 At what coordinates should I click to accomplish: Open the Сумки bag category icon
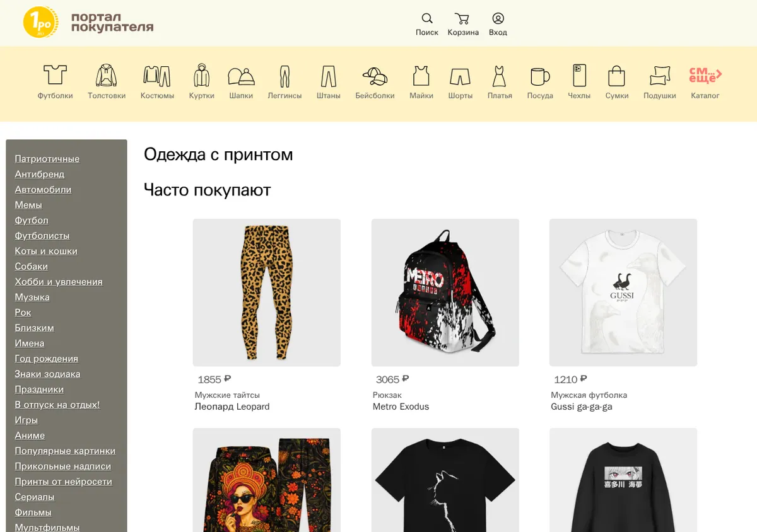(616, 76)
